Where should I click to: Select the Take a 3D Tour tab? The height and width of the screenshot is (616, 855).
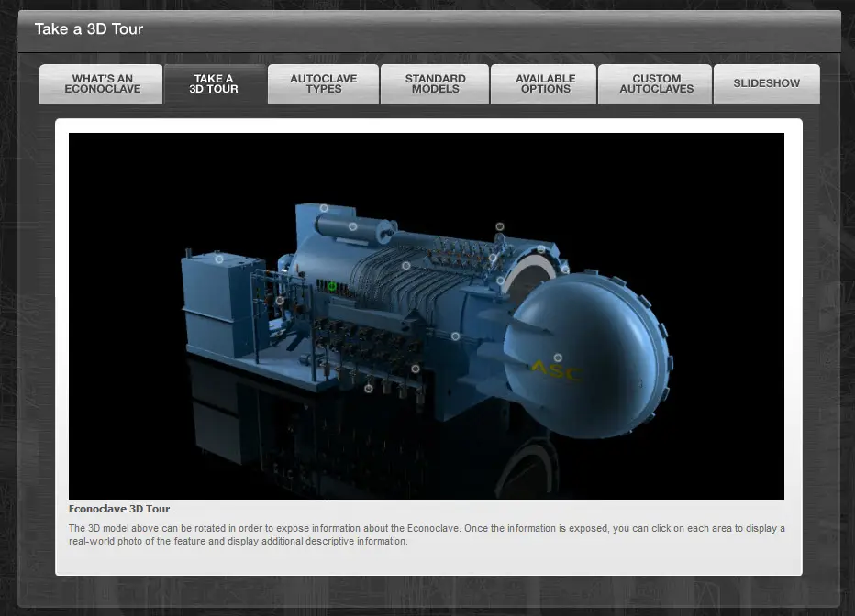coord(214,84)
